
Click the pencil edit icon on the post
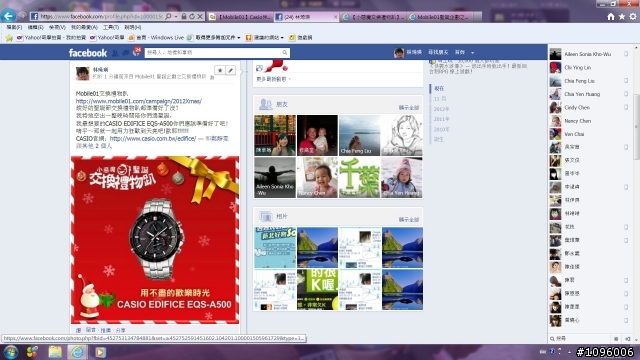click(231, 70)
